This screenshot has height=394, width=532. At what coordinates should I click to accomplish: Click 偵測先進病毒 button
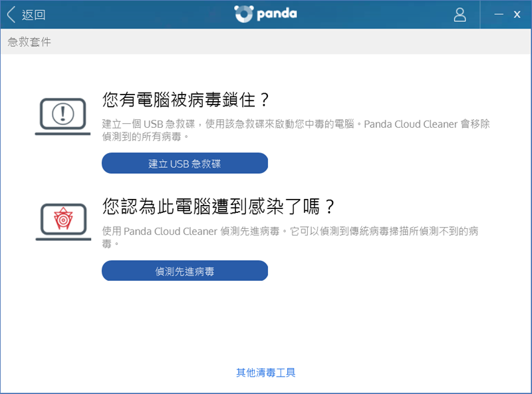[x=185, y=271]
